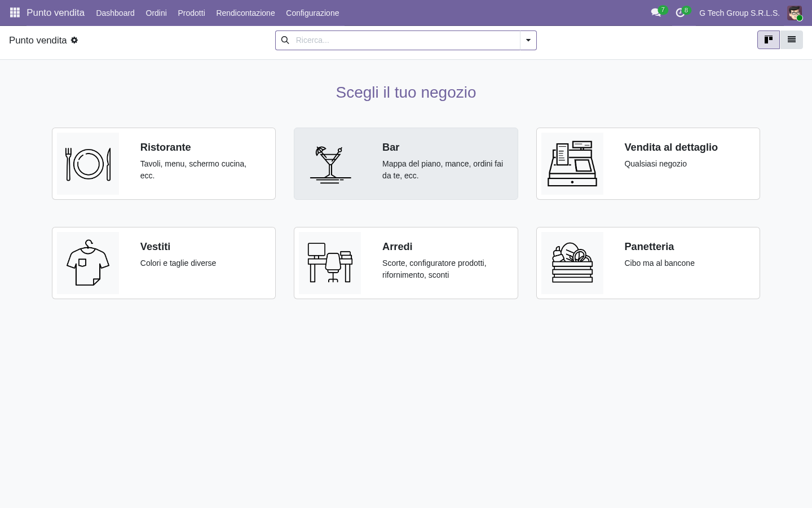Open the user avatar menu
Image resolution: width=812 pixels, height=508 pixels.
pos(795,13)
